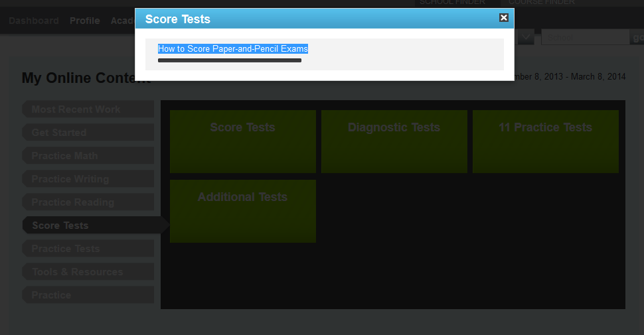Expand the dropdown arrow beside the search box
The image size is (644, 335).
(x=526, y=37)
